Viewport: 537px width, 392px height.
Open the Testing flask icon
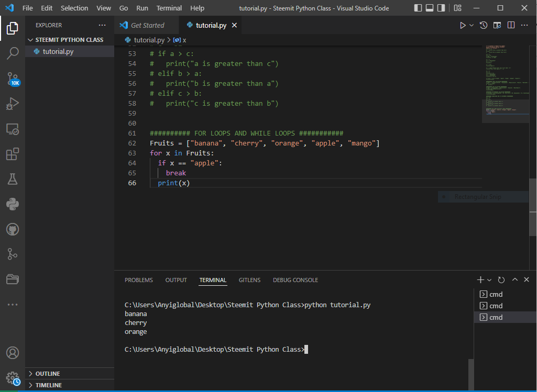click(x=13, y=179)
